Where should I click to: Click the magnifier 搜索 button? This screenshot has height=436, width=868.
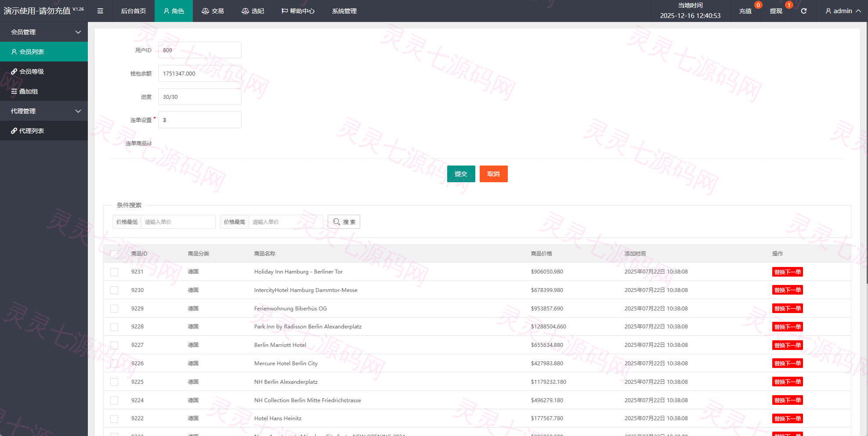[x=344, y=222]
